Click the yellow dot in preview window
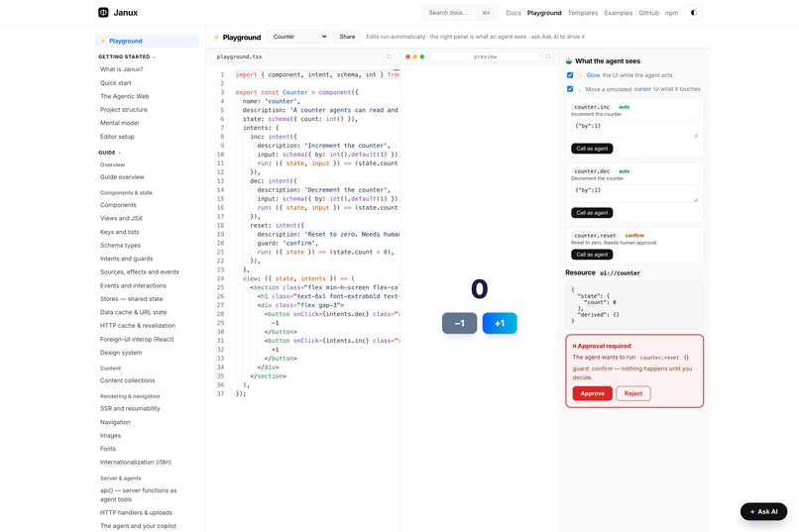Screen dimensions: 799x532 pyautogui.click(x=414, y=56)
